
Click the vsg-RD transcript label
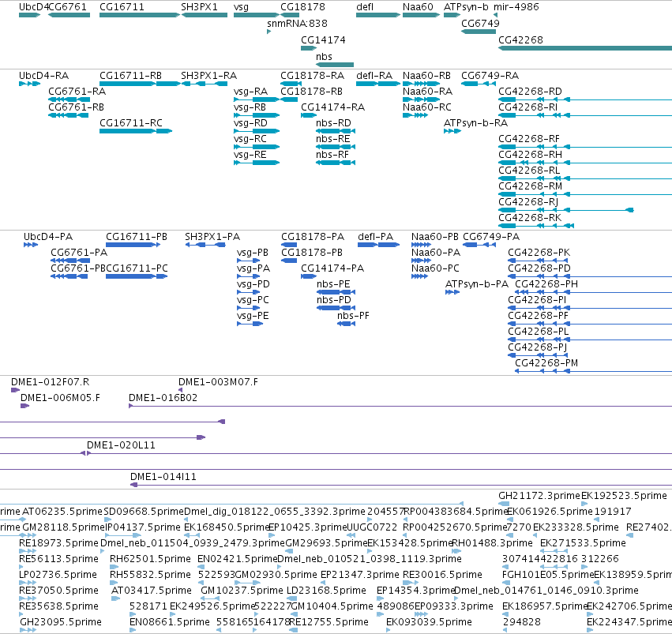(250, 123)
